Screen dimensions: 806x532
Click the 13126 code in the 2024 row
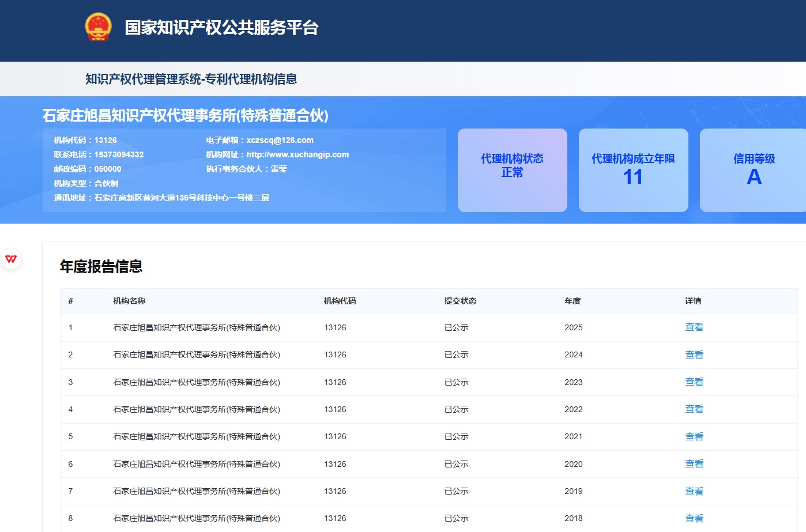(335, 355)
